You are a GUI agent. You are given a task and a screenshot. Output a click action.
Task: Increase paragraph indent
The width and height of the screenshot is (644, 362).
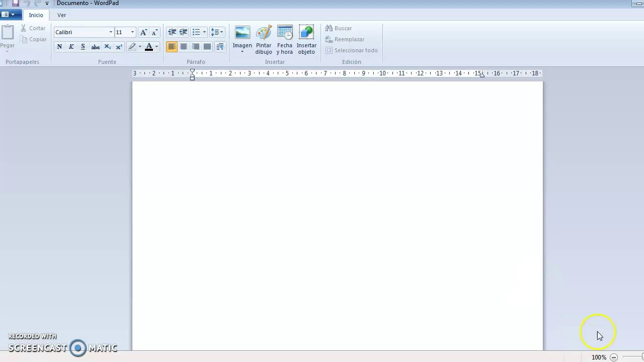coord(184,32)
